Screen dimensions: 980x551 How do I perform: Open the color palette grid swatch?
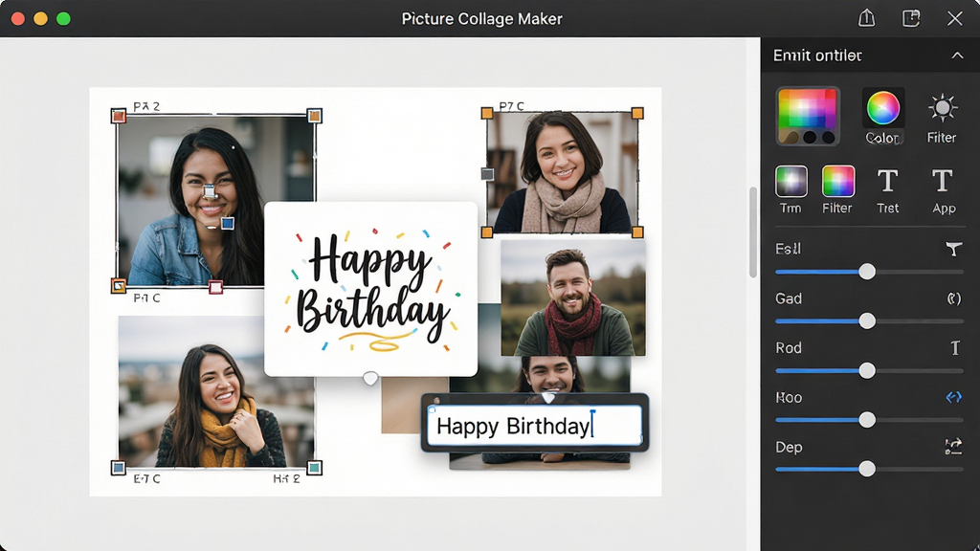click(808, 116)
